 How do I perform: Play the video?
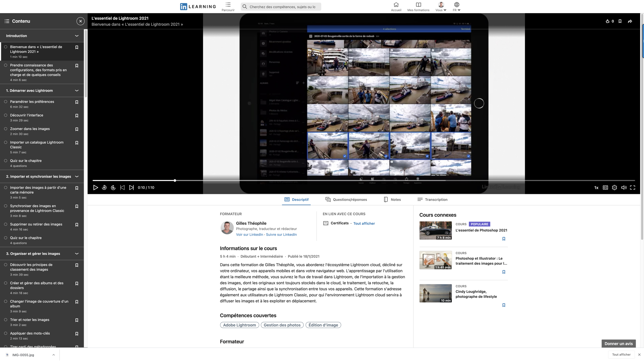[x=96, y=188]
